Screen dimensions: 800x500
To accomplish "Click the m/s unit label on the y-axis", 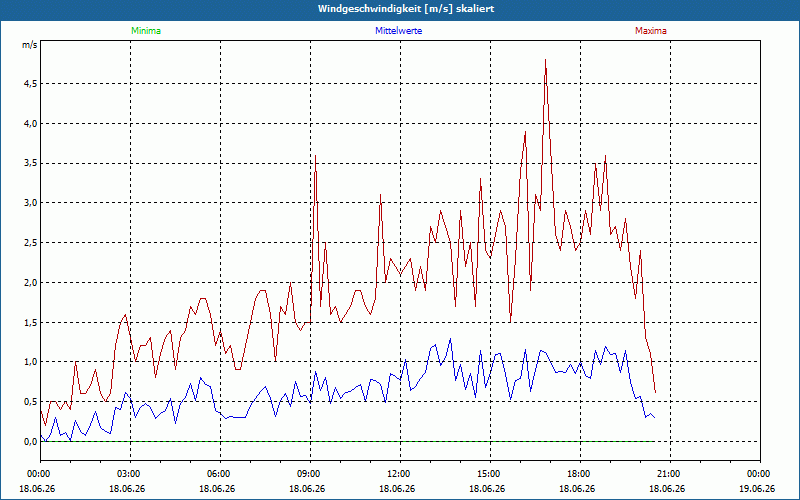I will click(x=30, y=45).
